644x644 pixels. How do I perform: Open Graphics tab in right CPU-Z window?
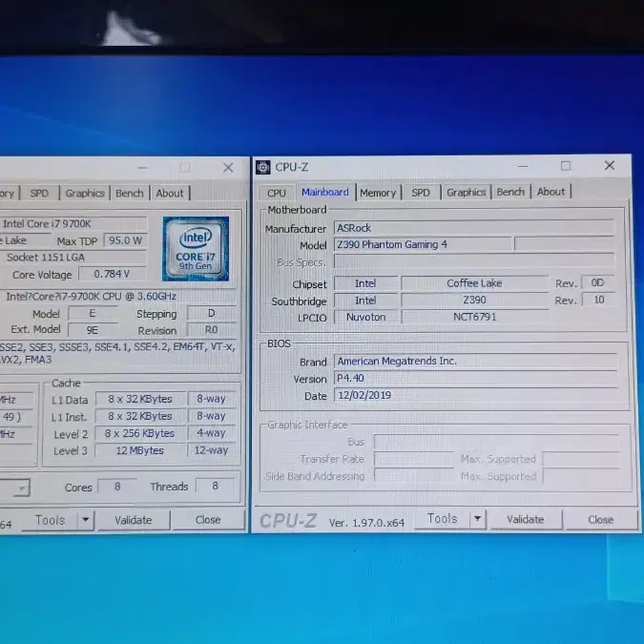tap(467, 192)
